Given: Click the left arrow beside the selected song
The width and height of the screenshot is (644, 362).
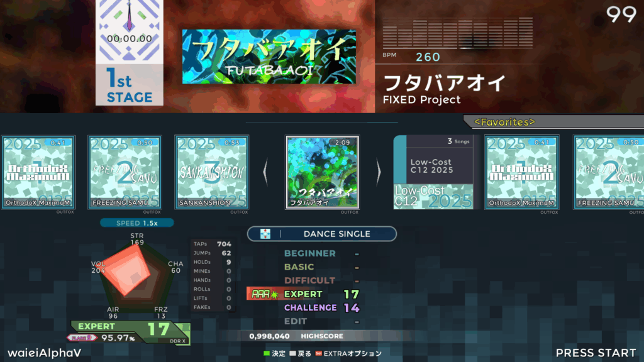Looking at the screenshot, I should (x=266, y=172).
